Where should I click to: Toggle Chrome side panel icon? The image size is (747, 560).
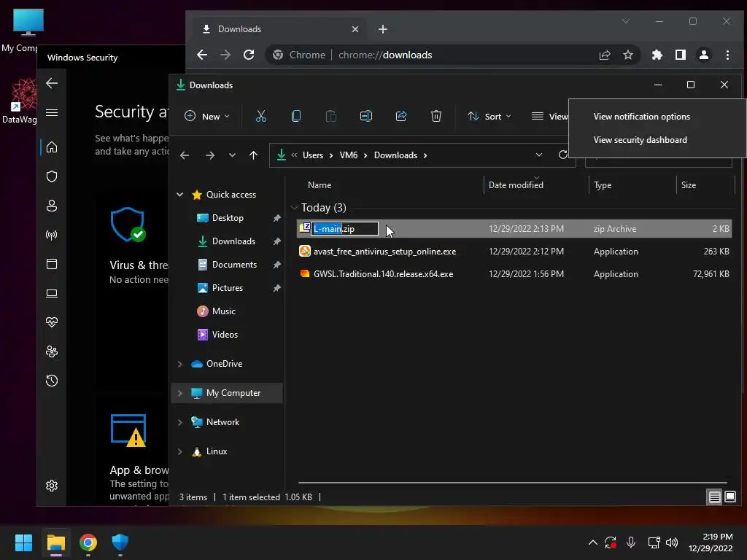coord(681,55)
